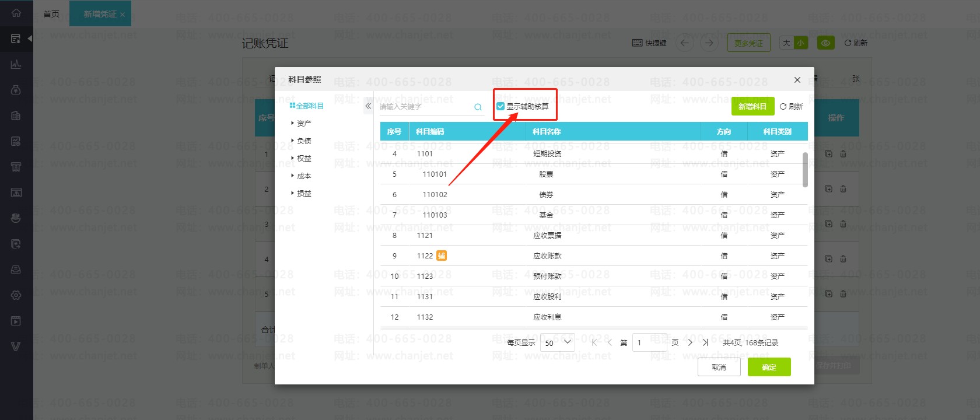Image resolution: width=980 pixels, height=420 pixels.
Task: Click the green 新增科目 button
Action: click(x=752, y=106)
